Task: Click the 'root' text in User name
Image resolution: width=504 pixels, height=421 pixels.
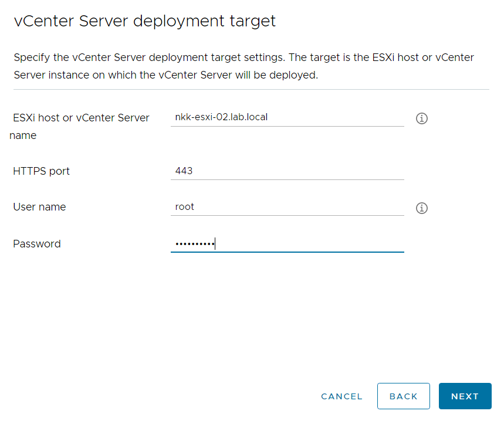Action: pos(184,207)
